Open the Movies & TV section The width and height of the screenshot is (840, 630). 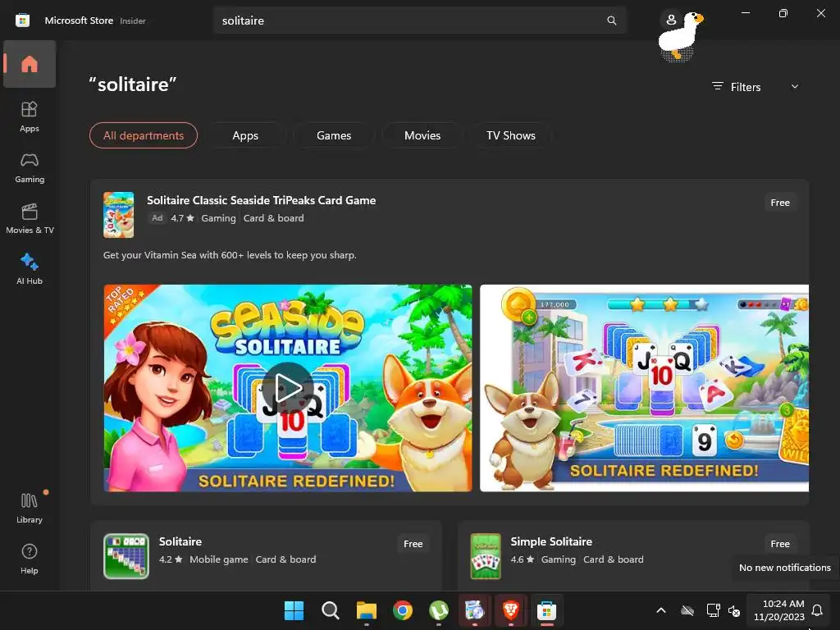(30, 218)
